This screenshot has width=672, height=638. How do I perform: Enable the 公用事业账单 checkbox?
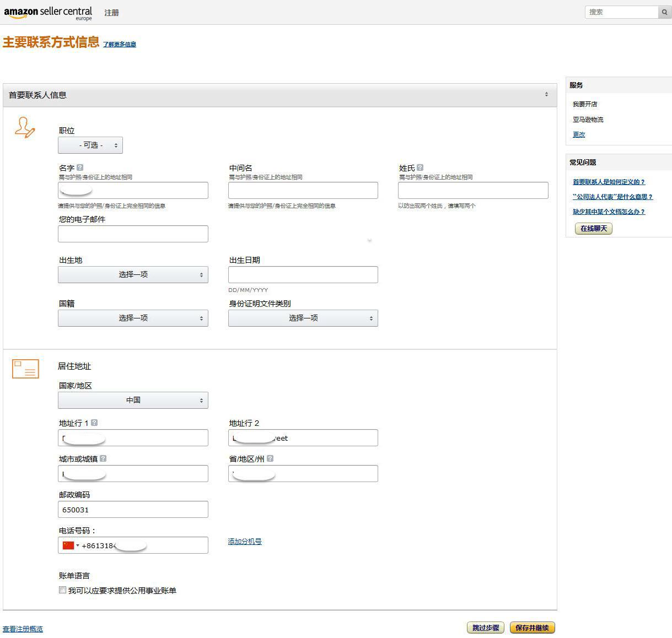[62, 590]
